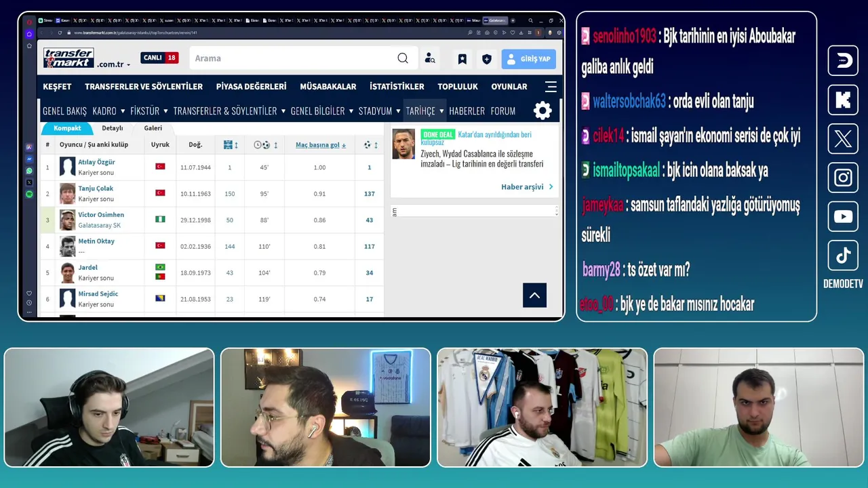868x488 pixels.
Task: Click Ziyech news photo thumbnail
Action: pyautogui.click(x=403, y=144)
